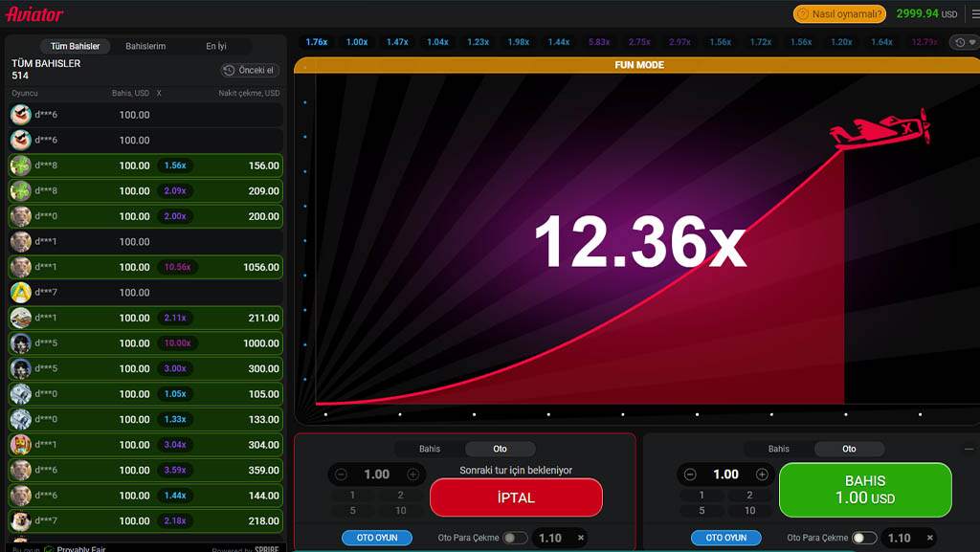Increase right panel bet with plus icon
Viewport: 980px width, 552px height.
762,475
